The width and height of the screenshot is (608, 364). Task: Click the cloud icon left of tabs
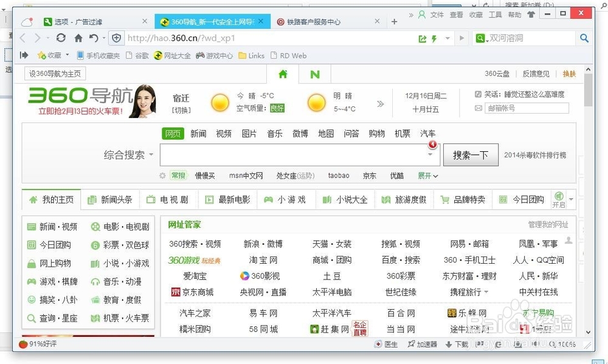click(27, 22)
